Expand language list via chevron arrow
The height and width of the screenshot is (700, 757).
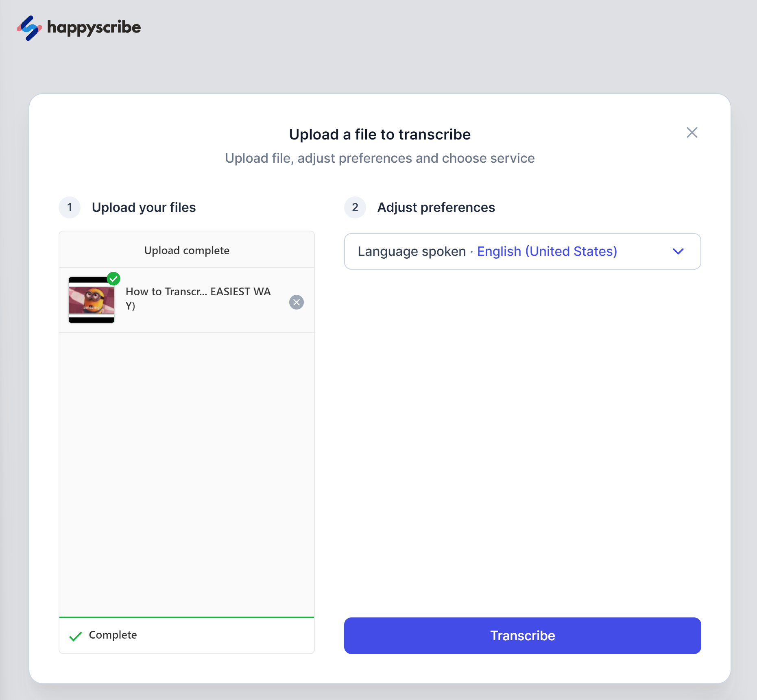pos(678,251)
